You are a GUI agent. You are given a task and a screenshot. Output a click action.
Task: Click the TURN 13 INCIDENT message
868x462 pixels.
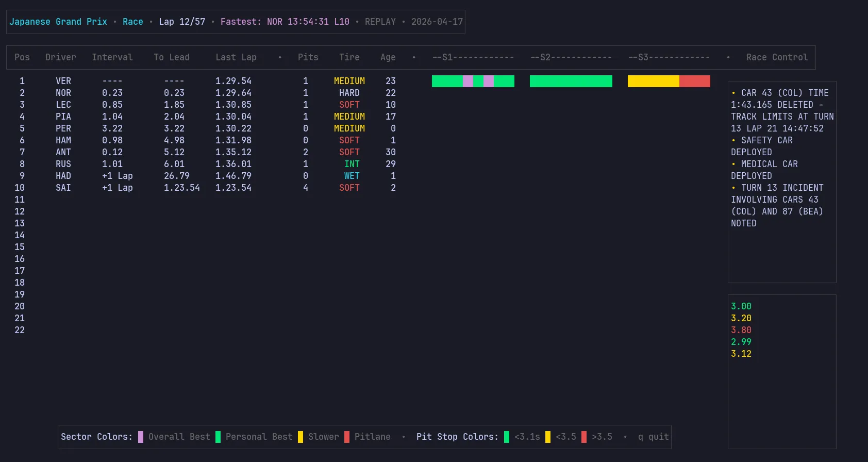click(777, 206)
